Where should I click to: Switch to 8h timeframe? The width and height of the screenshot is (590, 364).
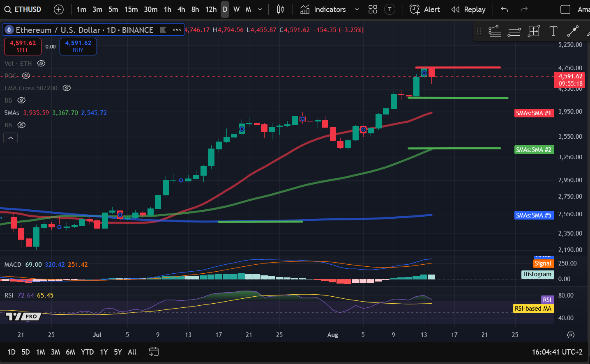point(195,9)
